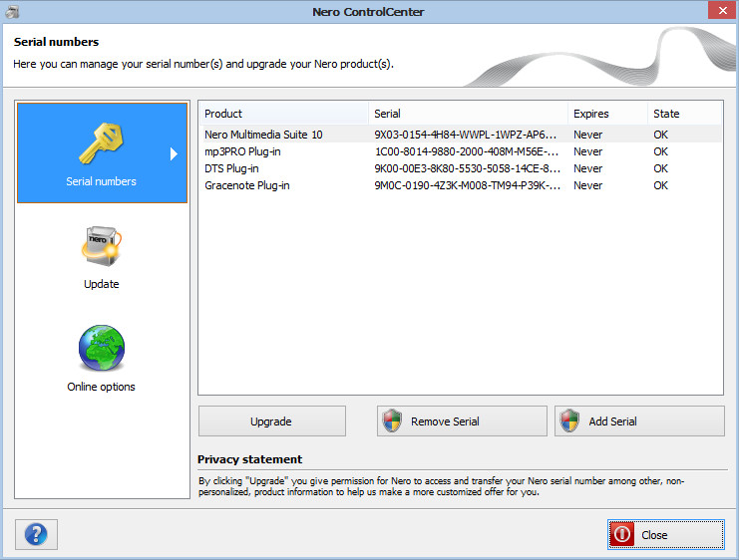The height and width of the screenshot is (560, 739).
Task: Click OK state of Gracenote Plug-in row
Action: 661,185
